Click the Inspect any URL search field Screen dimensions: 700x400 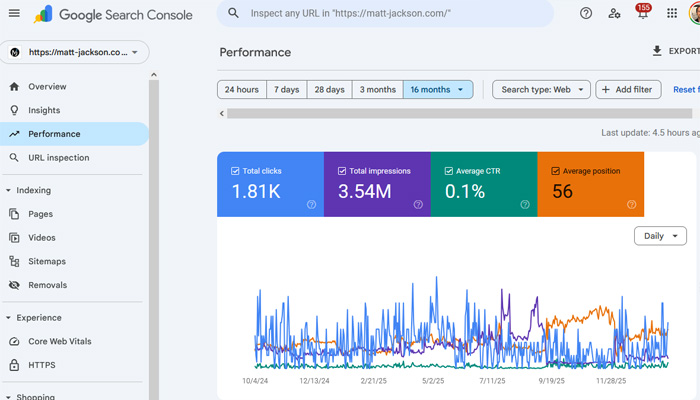coord(385,13)
